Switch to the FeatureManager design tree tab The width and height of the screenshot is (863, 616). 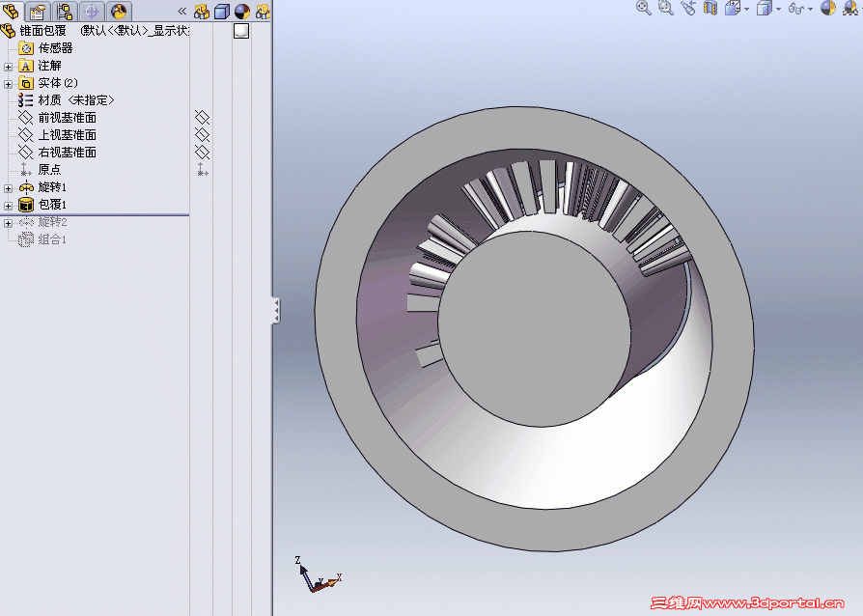coord(11,11)
